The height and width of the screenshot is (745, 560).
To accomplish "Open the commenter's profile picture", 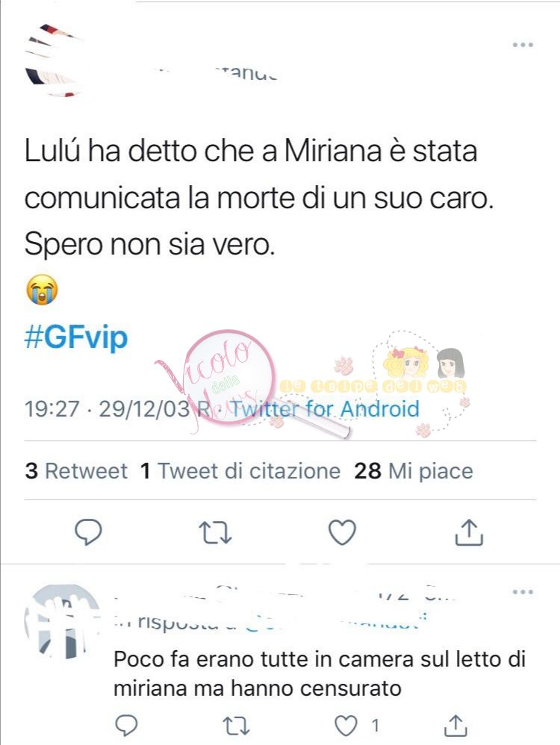I will coord(60,622).
